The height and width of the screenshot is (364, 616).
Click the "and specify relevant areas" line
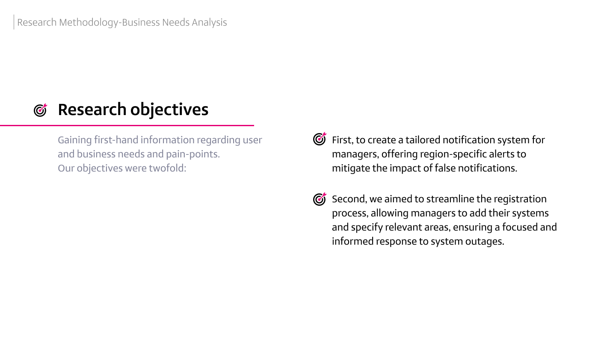point(444,227)
